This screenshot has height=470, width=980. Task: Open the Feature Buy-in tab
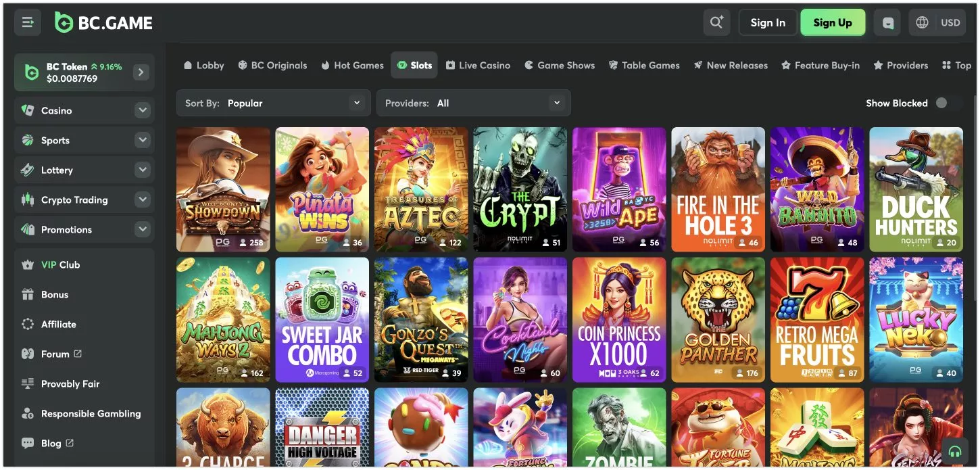pyautogui.click(x=820, y=66)
